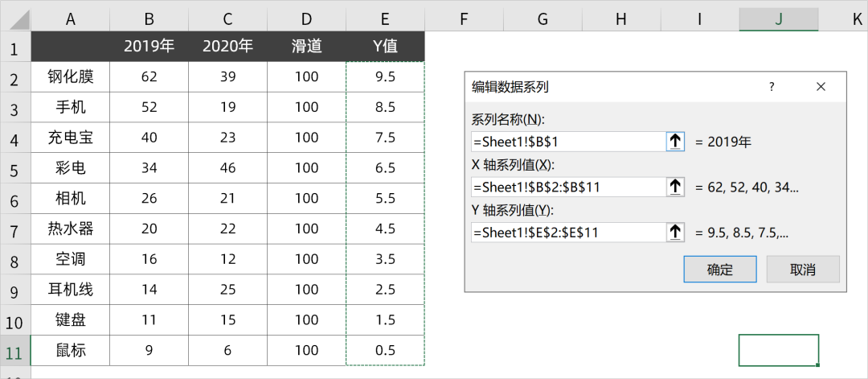Screen dimensions: 868x379
Task: Click the 2019年 header cell
Action: tap(149, 47)
